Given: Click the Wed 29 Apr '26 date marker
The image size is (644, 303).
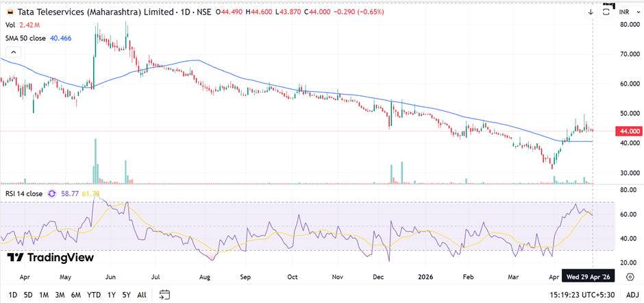Looking at the screenshot, I should (588, 278).
